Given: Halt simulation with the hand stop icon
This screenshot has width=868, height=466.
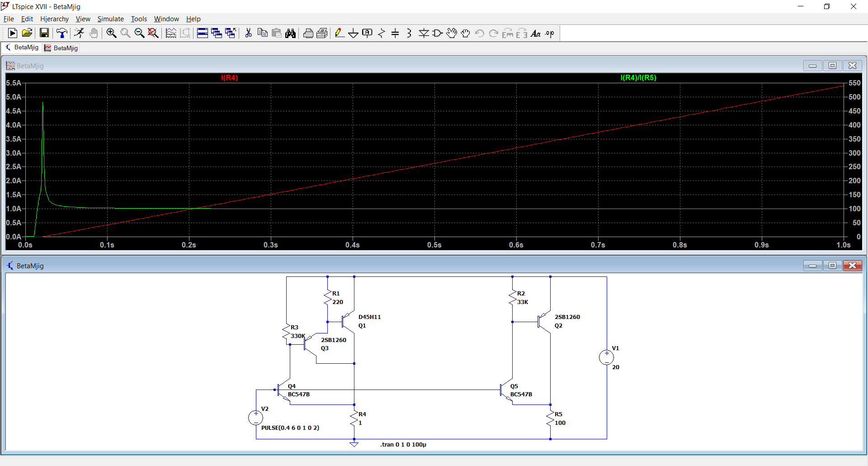Looking at the screenshot, I should click(x=94, y=33).
